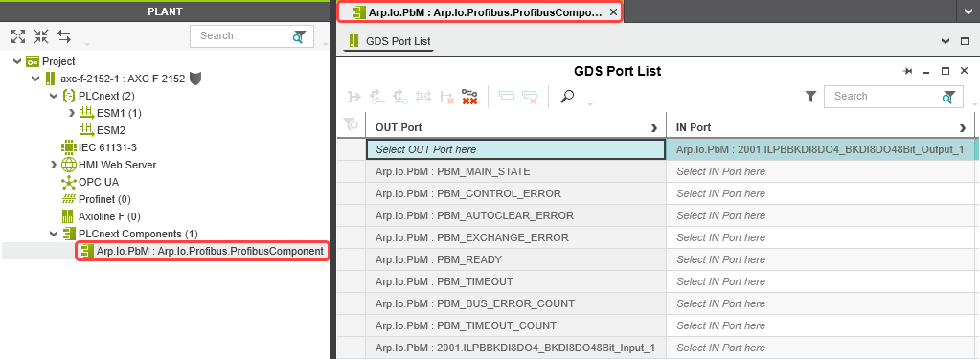Click the Project folder icon
This screenshot has width=980, height=359.
coord(33,61)
